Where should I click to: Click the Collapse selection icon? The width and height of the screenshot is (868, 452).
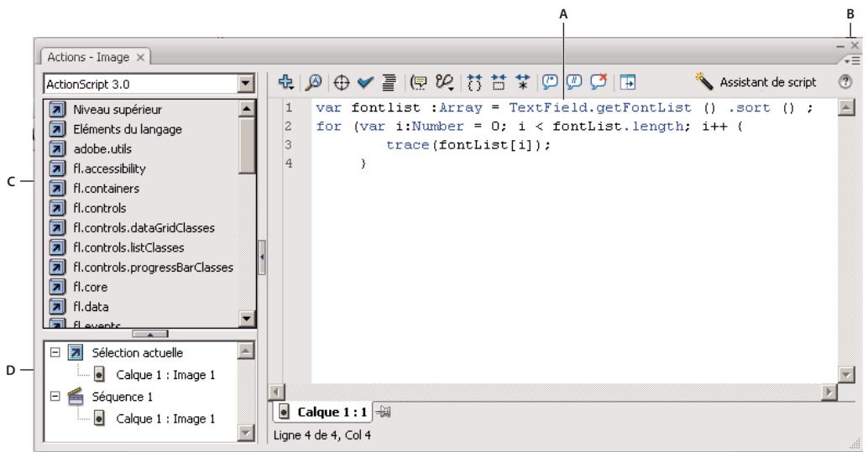[499, 82]
